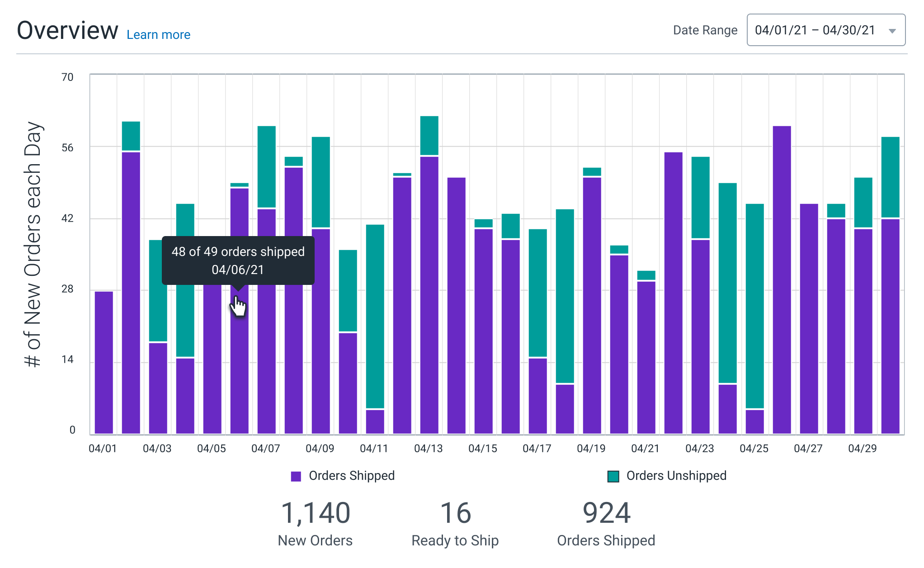
Task: Click the Date Range dropdown arrow
Action: point(892,31)
